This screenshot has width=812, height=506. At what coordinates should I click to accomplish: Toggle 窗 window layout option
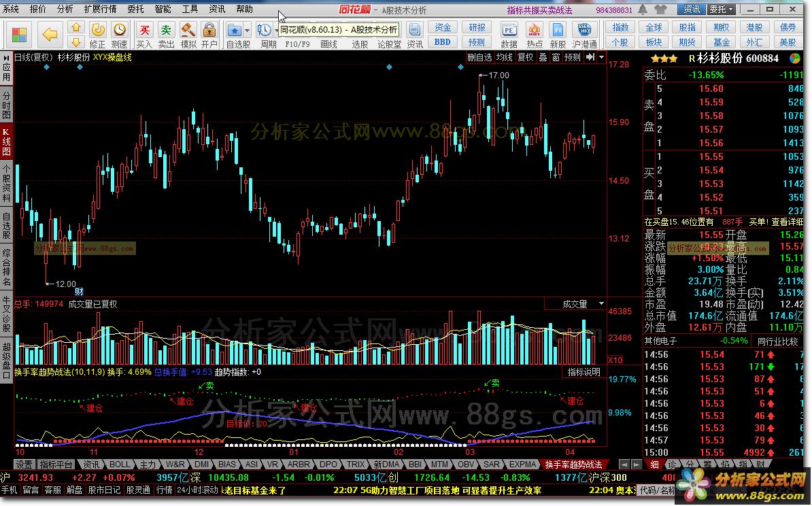555,58
